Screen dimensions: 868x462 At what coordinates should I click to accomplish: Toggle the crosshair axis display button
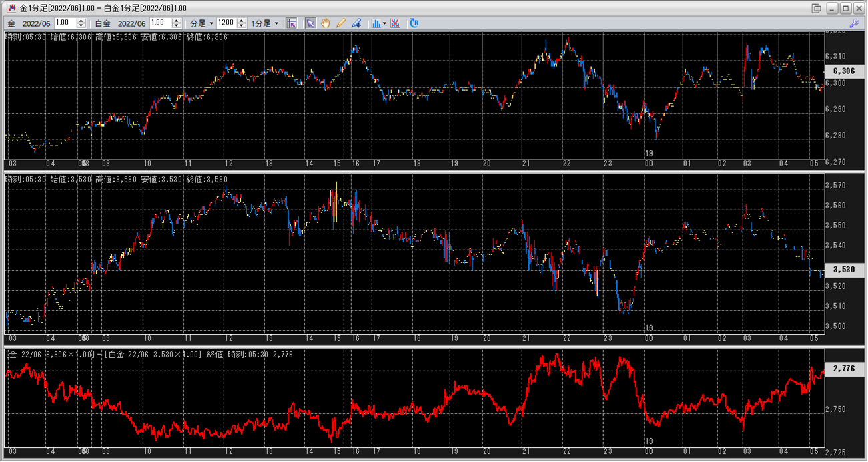[x=291, y=23]
